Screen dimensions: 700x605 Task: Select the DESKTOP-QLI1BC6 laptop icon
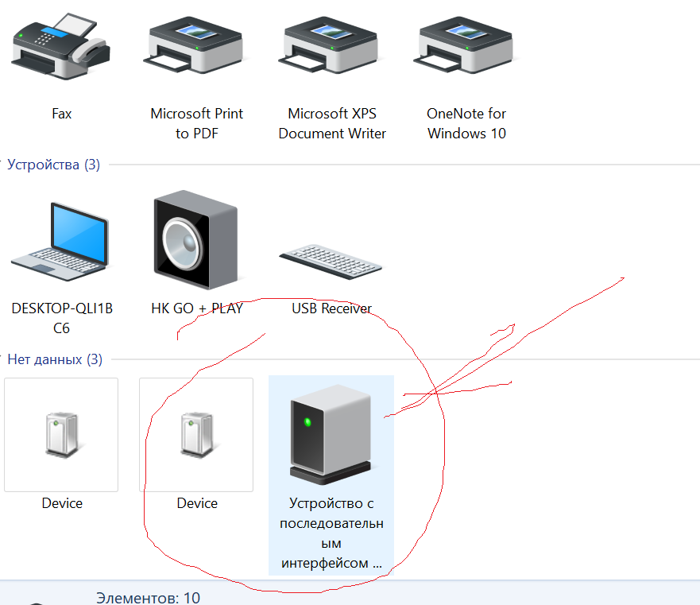[61, 237]
